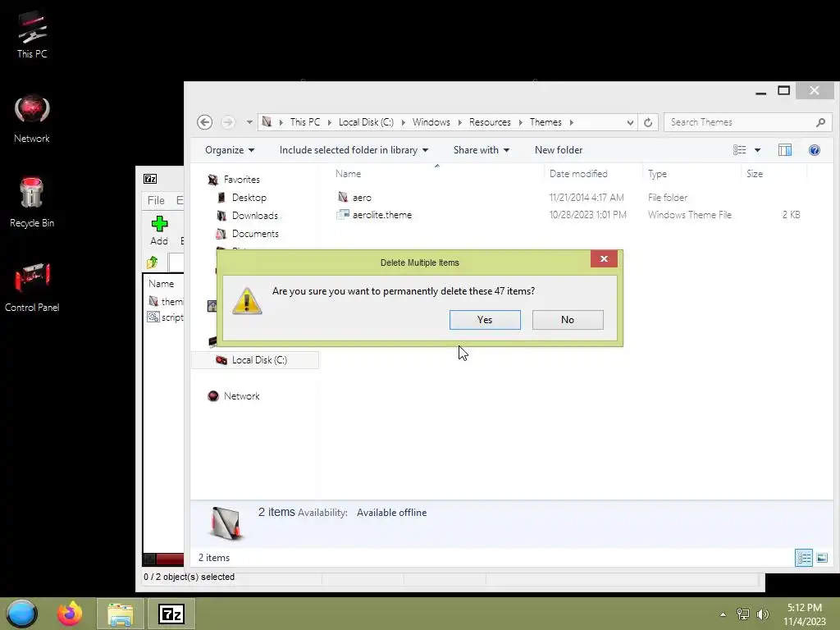Click the search magnifier icon
The width and height of the screenshot is (840, 630).
point(820,122)
